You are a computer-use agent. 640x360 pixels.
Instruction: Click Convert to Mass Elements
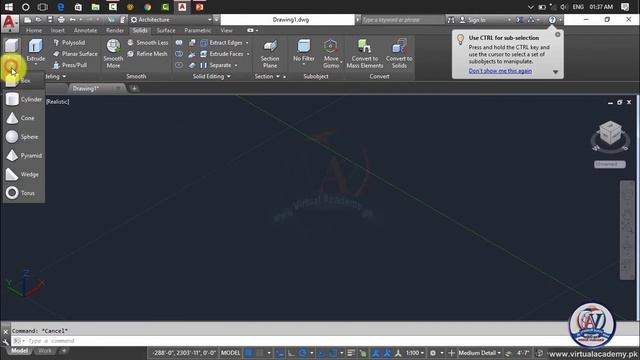[365, 54]
